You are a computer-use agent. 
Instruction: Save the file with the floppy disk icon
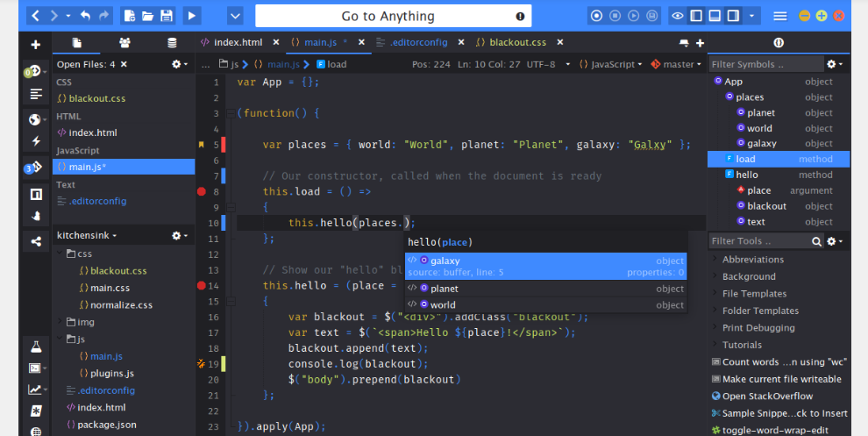(x=166, y=16)
